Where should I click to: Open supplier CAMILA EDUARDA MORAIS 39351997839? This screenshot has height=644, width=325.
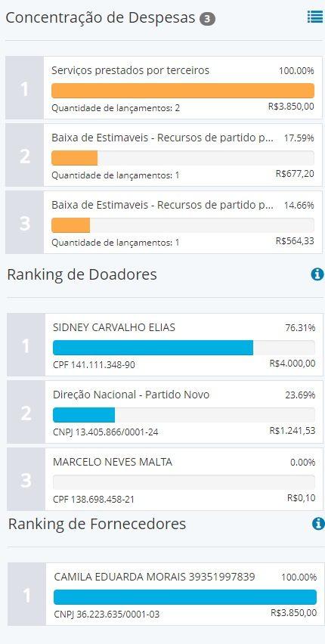click(x=185, y=594)
